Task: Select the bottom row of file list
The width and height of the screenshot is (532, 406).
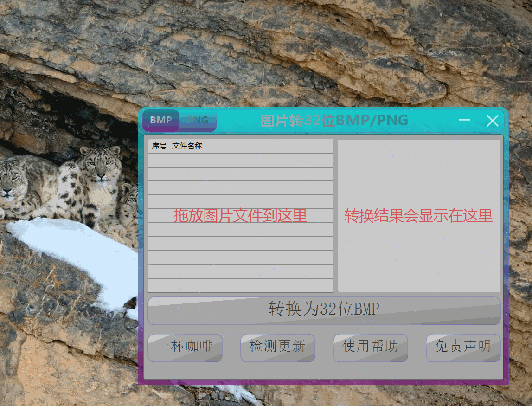Action: coord(241,285)
